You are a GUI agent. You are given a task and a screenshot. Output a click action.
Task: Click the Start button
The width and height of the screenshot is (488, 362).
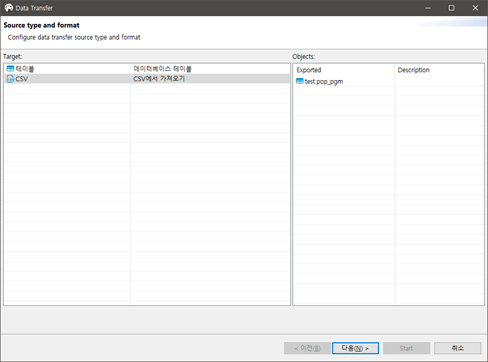click(406, 348)
